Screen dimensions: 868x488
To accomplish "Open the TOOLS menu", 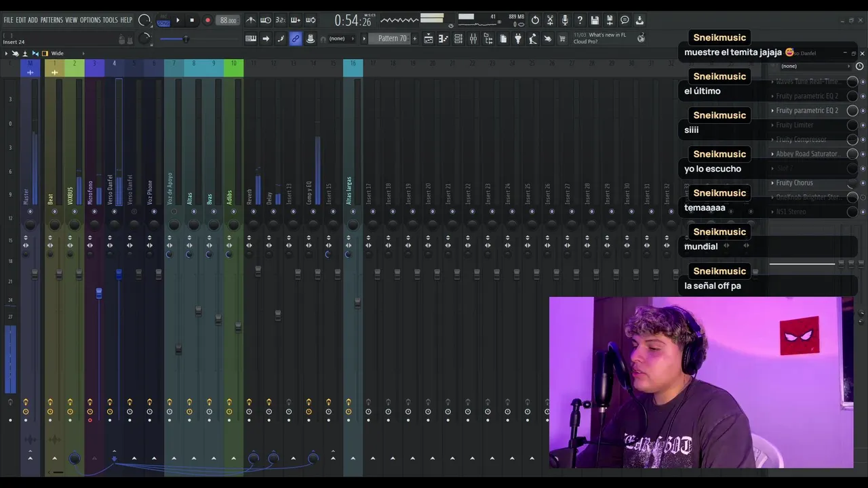I will click(x=110, y=20).
